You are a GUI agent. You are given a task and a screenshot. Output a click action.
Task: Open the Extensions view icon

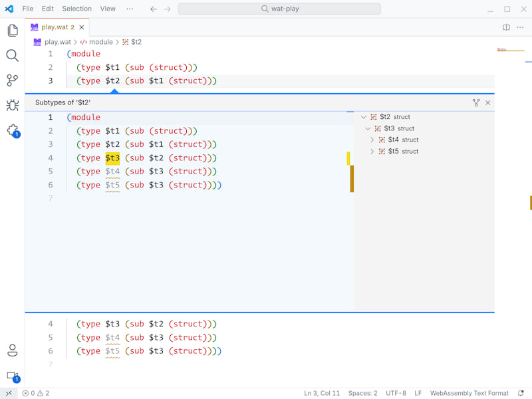[x=12, y=130]
